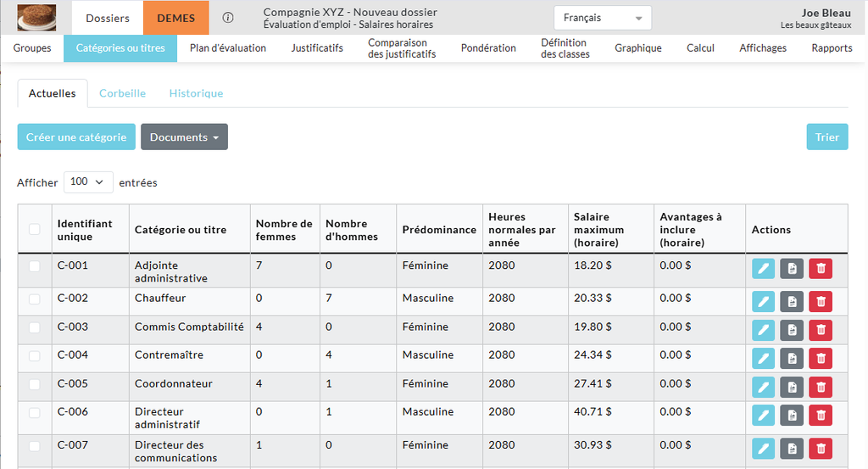
Task: Click the info icon beside DEMES
Action: coord(227,18)
